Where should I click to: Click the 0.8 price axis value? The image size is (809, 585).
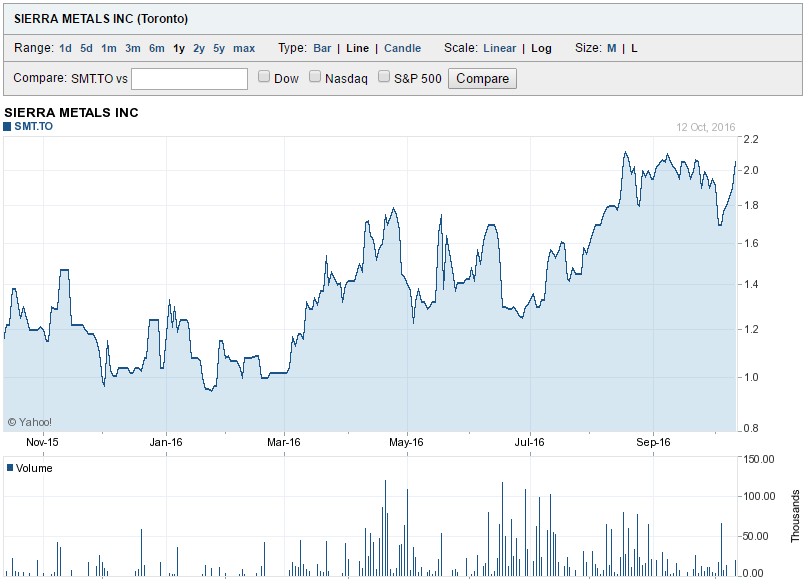point(751,428)
